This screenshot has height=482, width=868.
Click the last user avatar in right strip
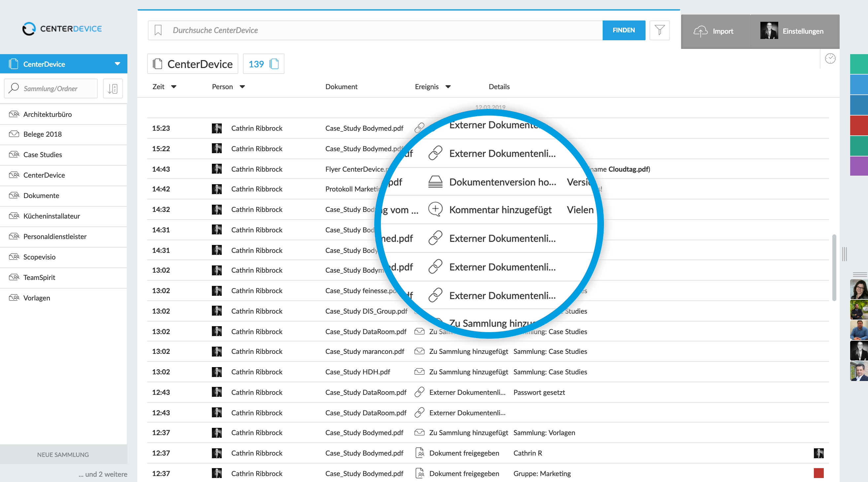coord(859,371)
